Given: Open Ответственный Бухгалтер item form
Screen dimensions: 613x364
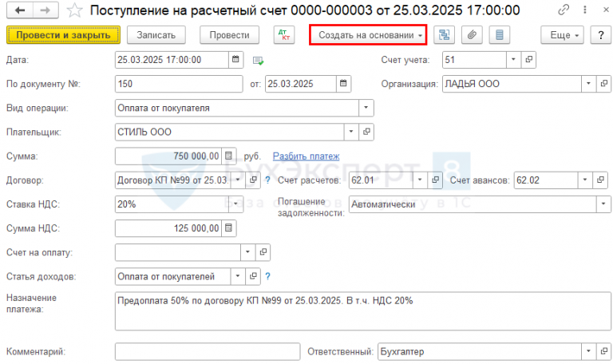Looking at the screenshot, I should pos(604,351).
